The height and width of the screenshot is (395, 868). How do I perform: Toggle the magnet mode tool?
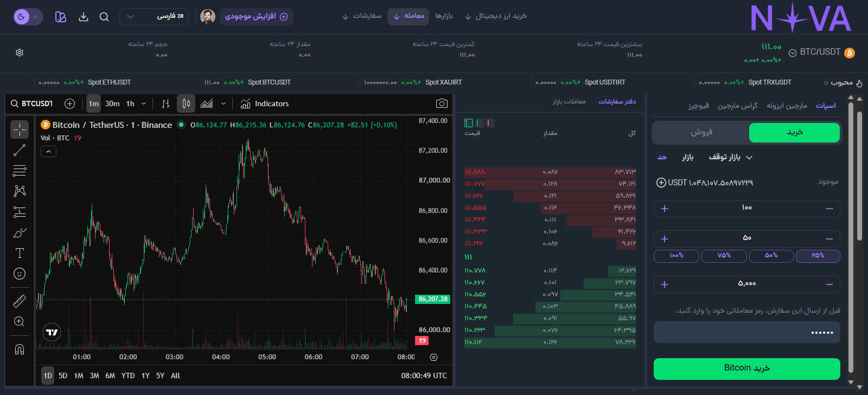tap(20, 349)
